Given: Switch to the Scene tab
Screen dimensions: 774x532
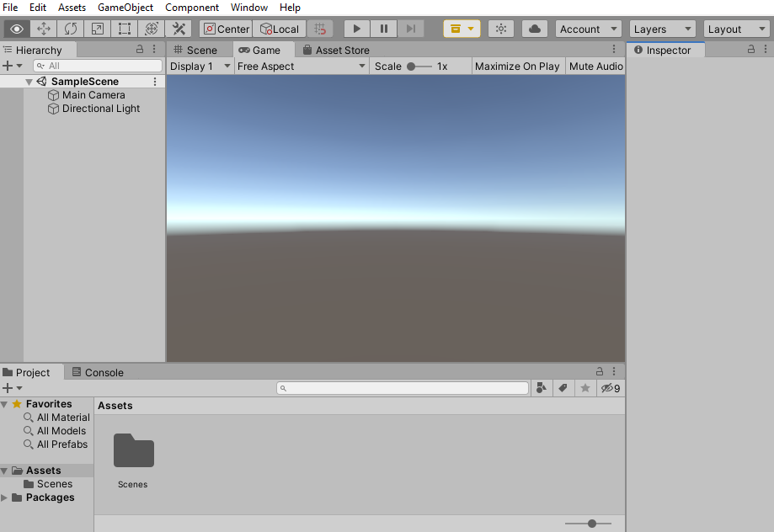Looking at the screenshot, I should (x=195, y=50).
